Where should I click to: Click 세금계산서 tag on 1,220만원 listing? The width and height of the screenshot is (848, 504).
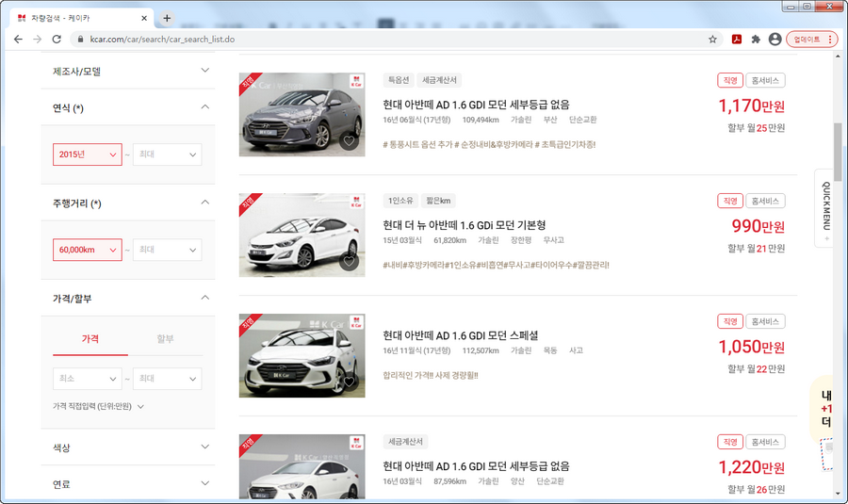[405, 442]
